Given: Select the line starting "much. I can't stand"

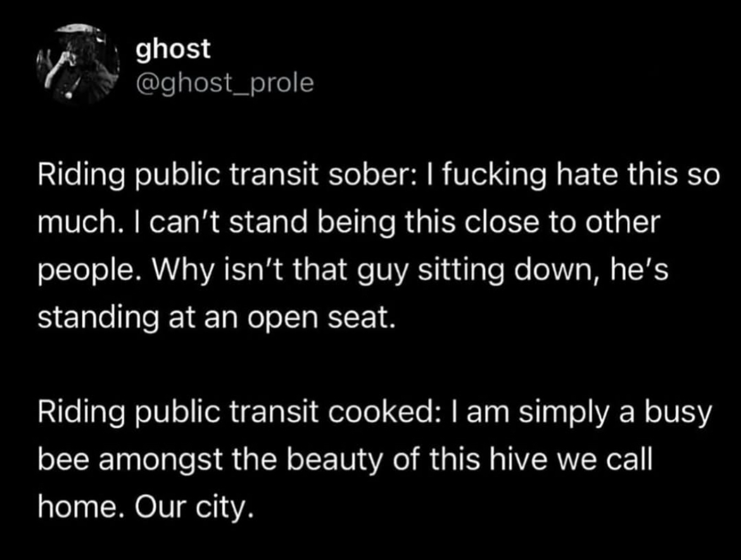Looking at the screenshot, I should pos(349,223).
